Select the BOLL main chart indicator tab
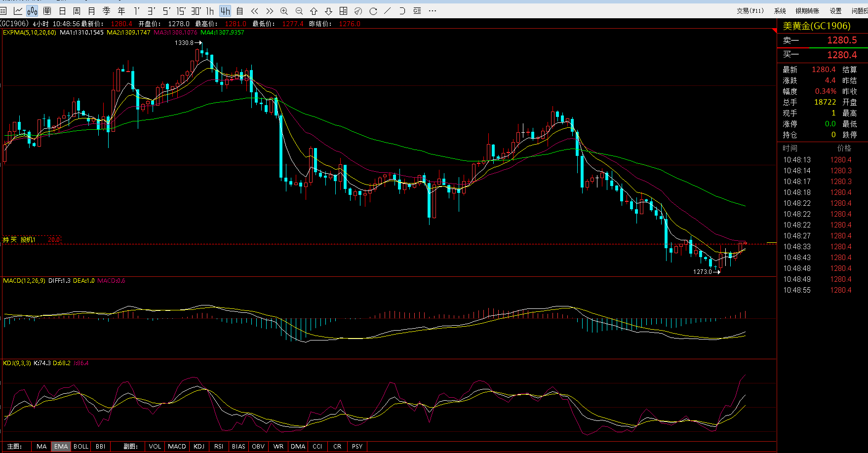The image size is (868, 453). click(81, 446)
